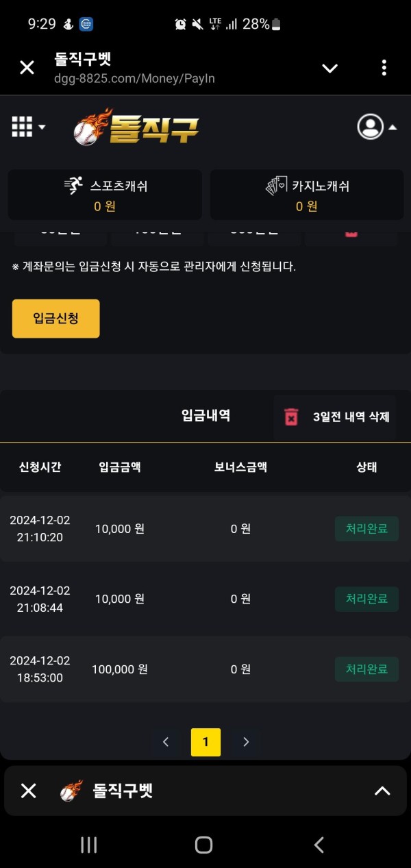Screen dimensions: 411x868
Task: Click the red trash delete icon
Action: [292, 417]
